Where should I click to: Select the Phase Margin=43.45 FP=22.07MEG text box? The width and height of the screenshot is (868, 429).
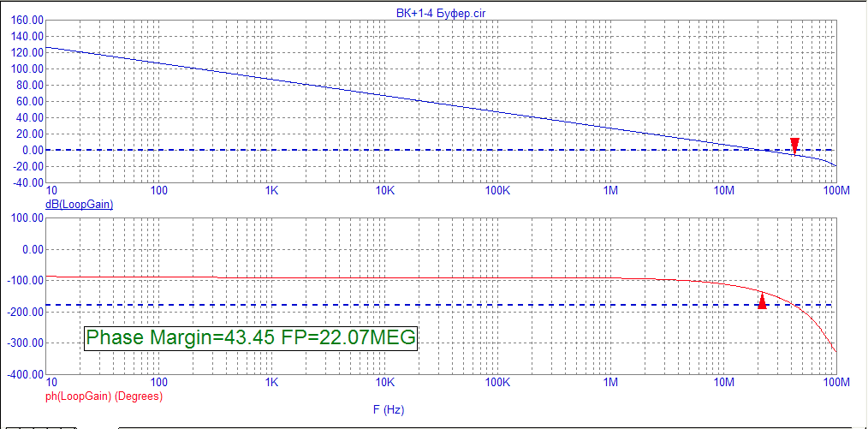251,337
